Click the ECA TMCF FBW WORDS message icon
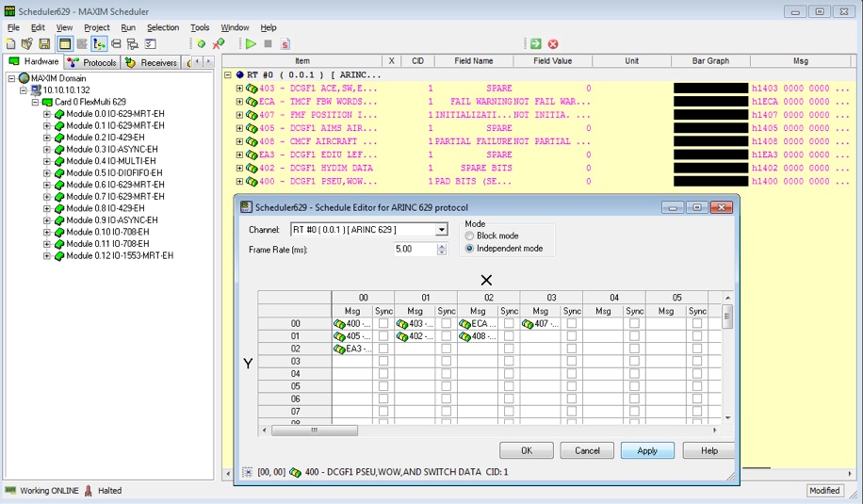Viewport: 863px width, 504px height. (252, 101)
